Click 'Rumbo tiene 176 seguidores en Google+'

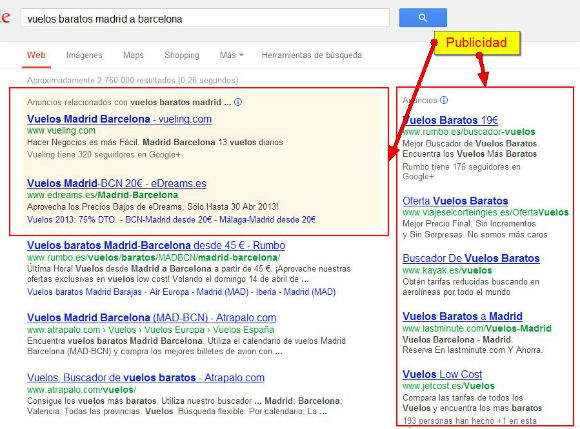(461, 172)
